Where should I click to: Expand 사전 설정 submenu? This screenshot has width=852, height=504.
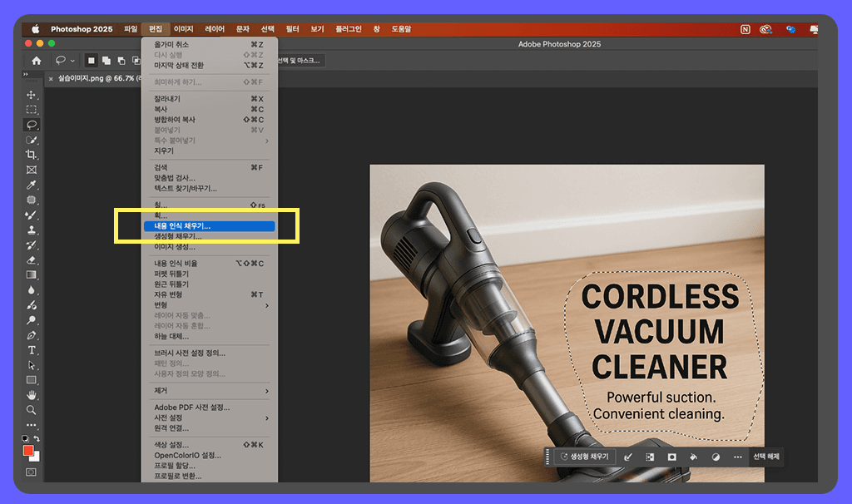[211, 418]
